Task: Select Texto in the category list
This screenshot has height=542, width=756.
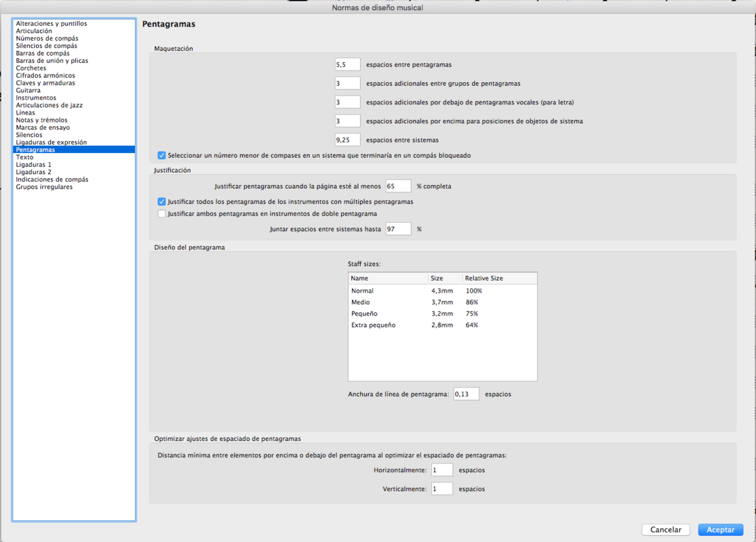Action: tap(24, 157)
